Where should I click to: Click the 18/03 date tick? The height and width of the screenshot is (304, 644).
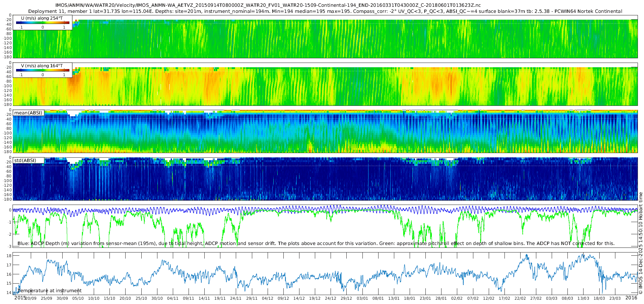click(599, 298)
